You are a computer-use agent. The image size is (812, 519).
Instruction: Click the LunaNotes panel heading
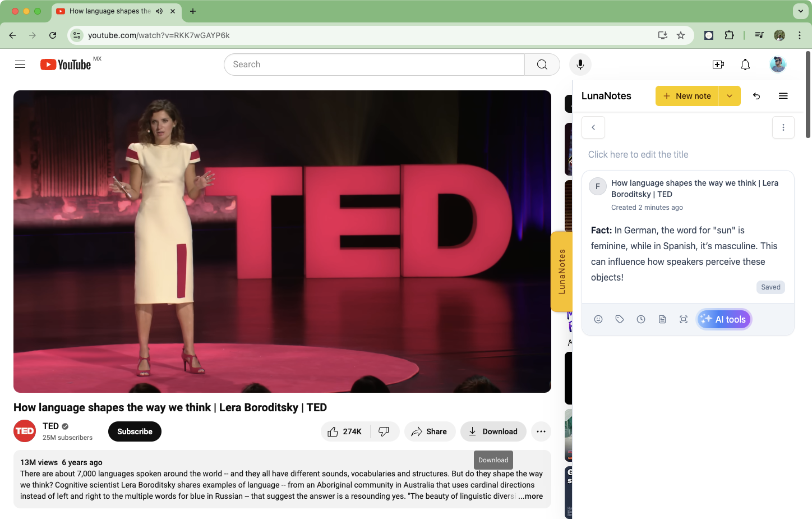click(x=606, y=96)
